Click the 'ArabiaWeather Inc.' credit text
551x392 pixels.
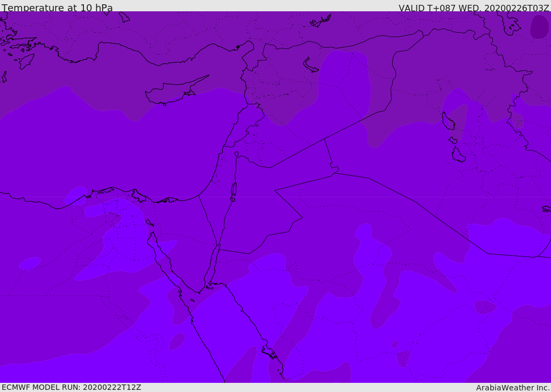(x=513, y=388)
